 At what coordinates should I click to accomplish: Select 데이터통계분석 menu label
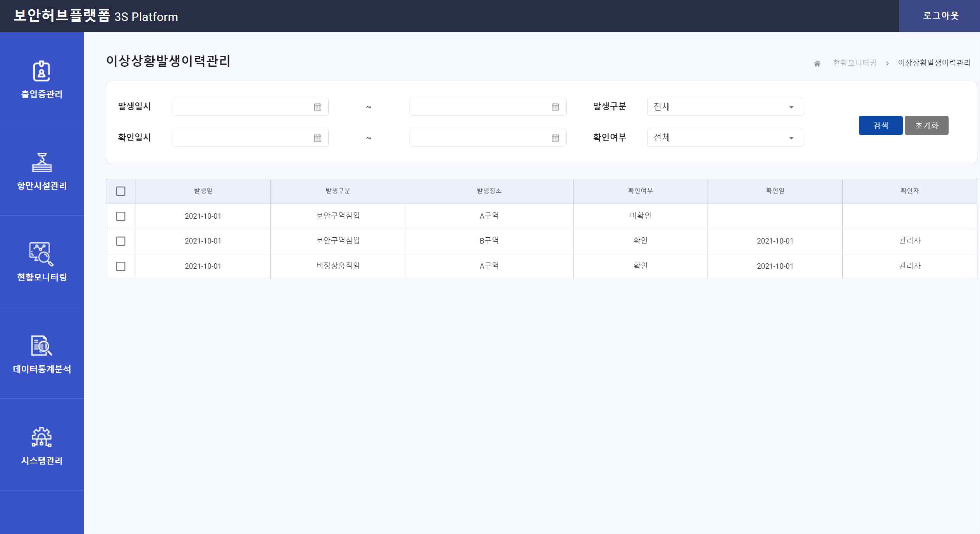pyautogui.click(x=41, y=369)
